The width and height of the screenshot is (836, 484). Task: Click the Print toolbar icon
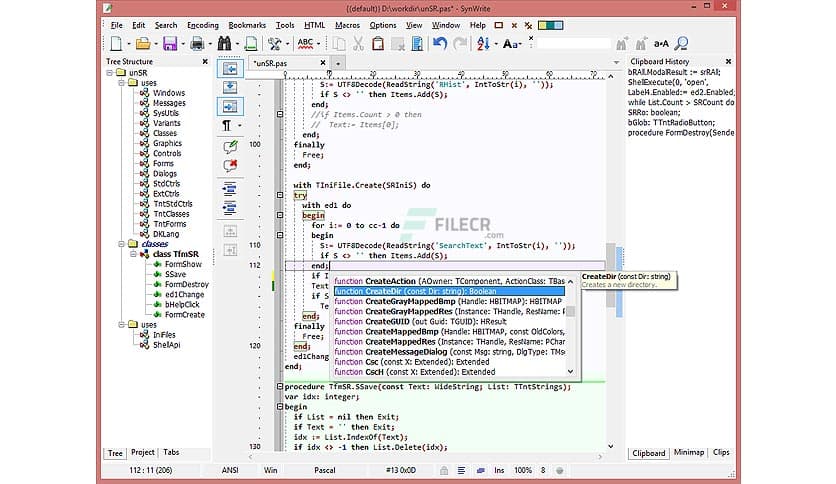click(x=197, y=44)
